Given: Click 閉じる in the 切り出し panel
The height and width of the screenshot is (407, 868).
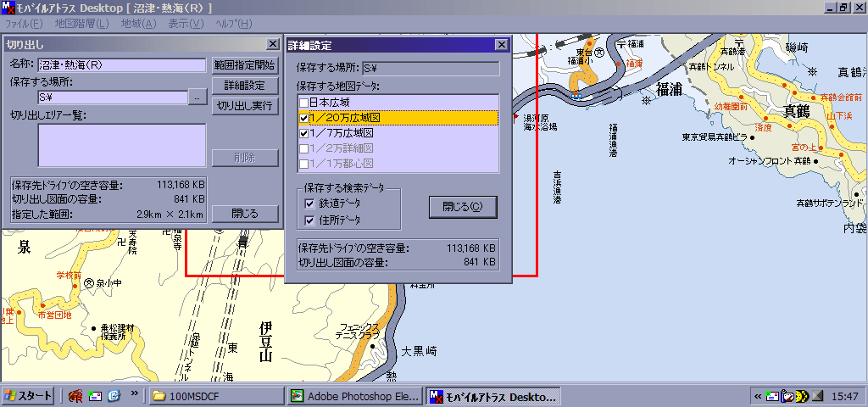Looking at the screenshot, I should click(x=245, y=213).
